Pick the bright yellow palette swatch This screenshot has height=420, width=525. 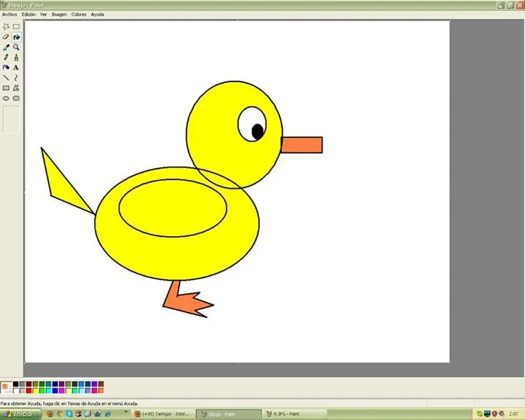point(36,391)
